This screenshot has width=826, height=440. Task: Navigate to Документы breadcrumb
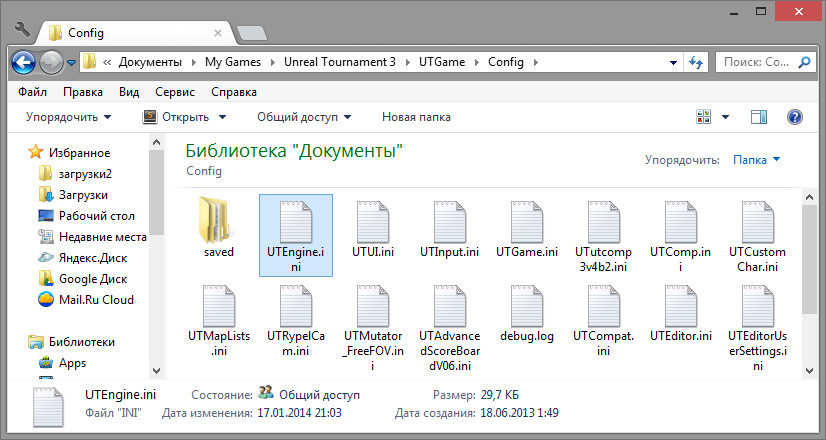pos(150,62)
